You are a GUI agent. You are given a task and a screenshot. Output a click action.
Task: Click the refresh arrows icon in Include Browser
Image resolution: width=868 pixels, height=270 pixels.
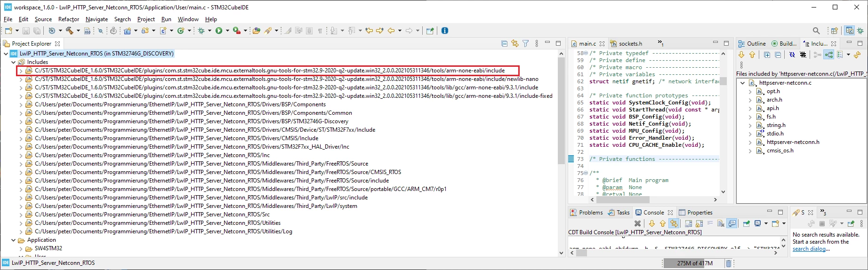857,55
